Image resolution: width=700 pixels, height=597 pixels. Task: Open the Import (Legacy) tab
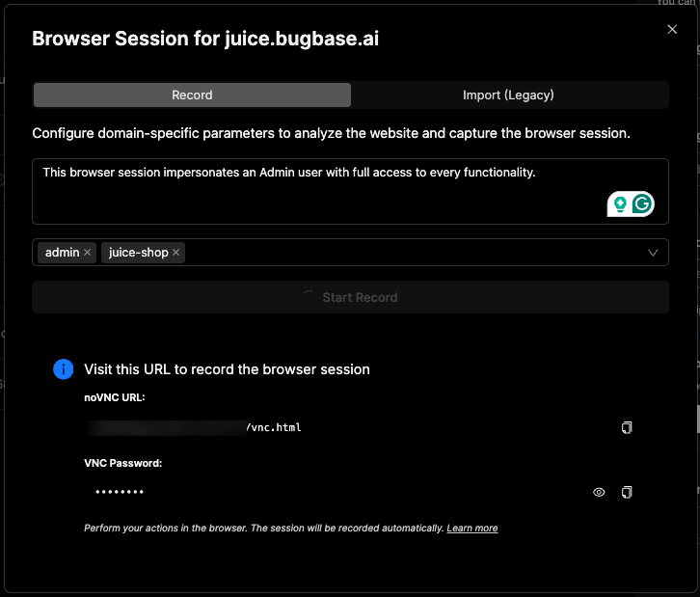click(x=508, y=95)
